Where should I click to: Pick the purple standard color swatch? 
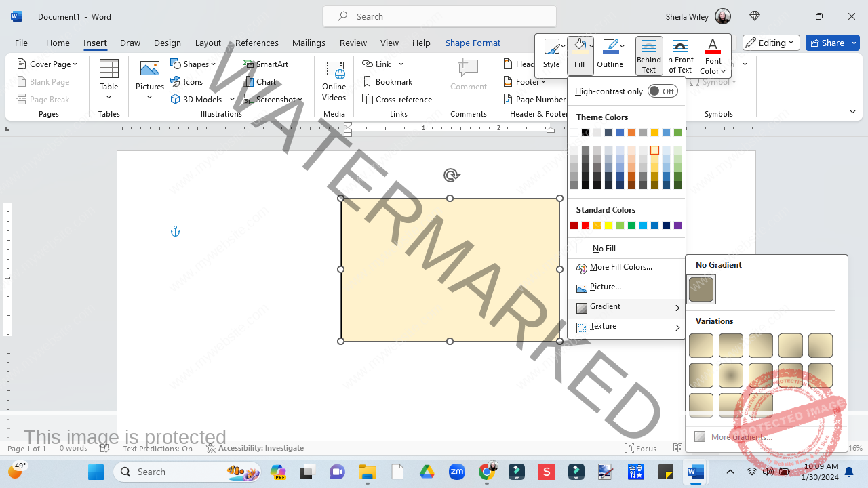tap(678, 226)
